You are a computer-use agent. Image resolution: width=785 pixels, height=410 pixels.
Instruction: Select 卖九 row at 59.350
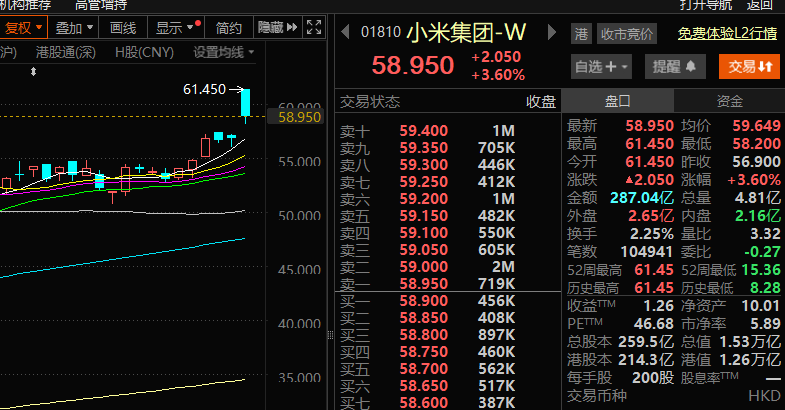point(448,148)
